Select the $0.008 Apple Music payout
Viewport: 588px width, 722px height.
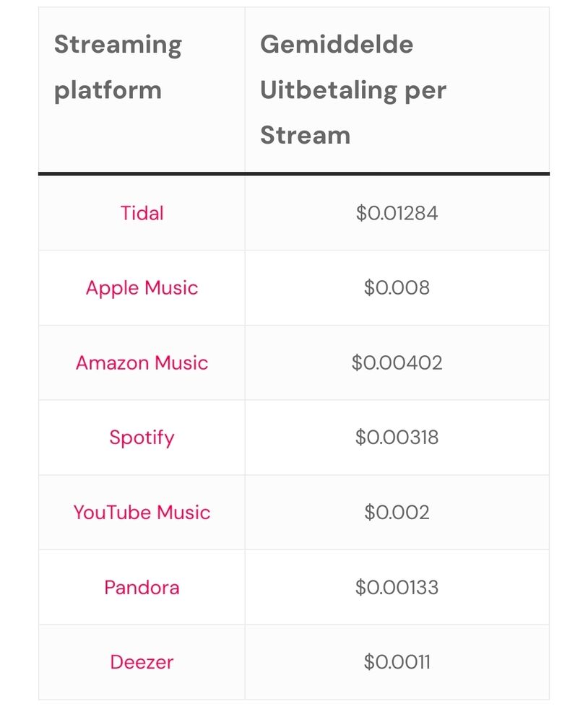[x=397, y=288]
